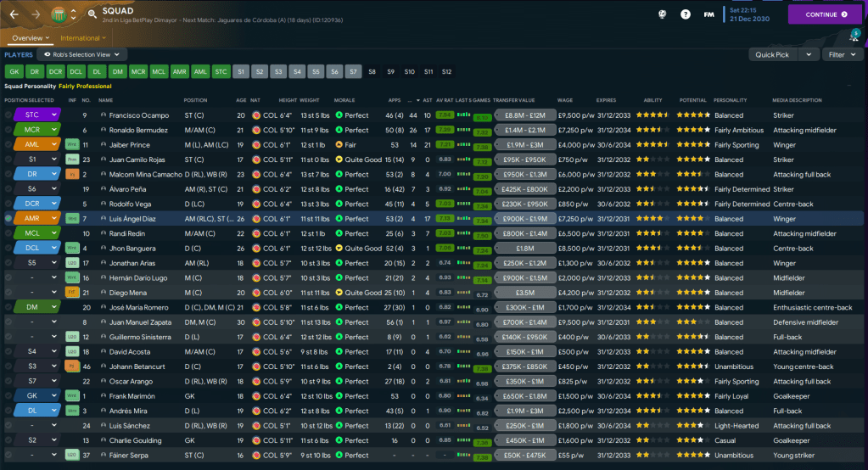Open the International tab menu

click(x=83, y=38)
